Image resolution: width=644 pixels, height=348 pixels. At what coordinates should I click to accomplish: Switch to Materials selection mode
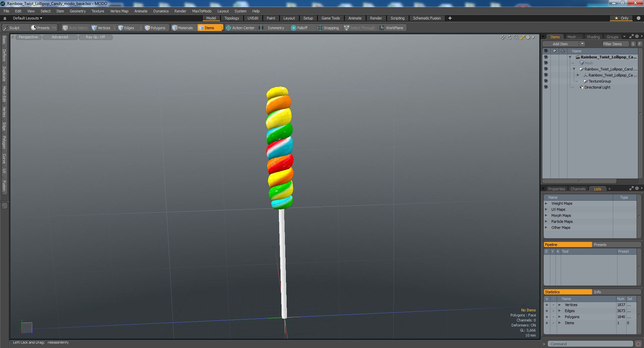pos(183,28)
